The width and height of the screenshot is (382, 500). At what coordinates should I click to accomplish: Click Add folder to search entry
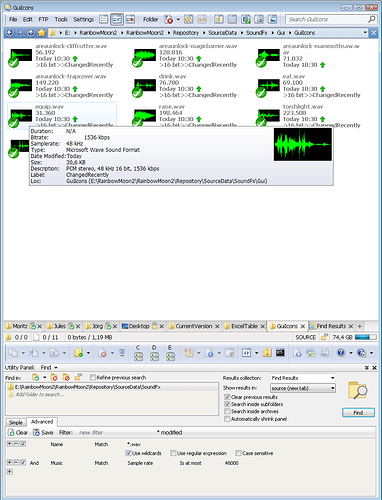pos(40,394)
